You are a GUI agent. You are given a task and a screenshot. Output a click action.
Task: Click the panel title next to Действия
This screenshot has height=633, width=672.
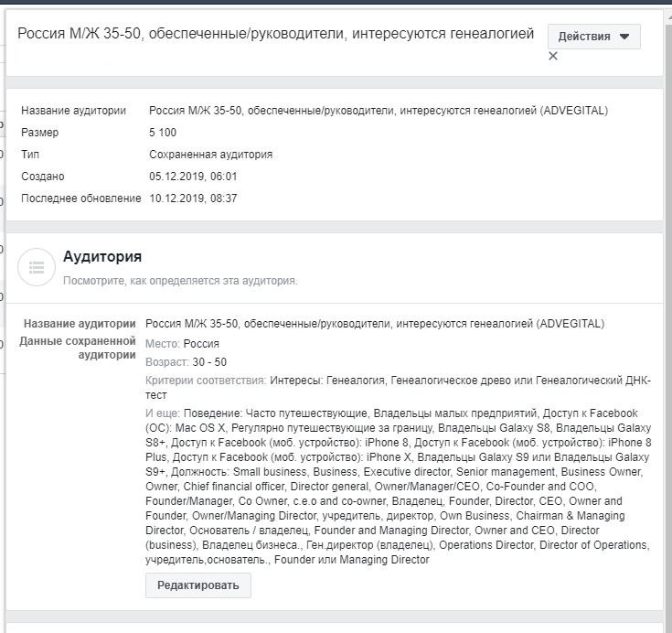[x=276, y=35]
